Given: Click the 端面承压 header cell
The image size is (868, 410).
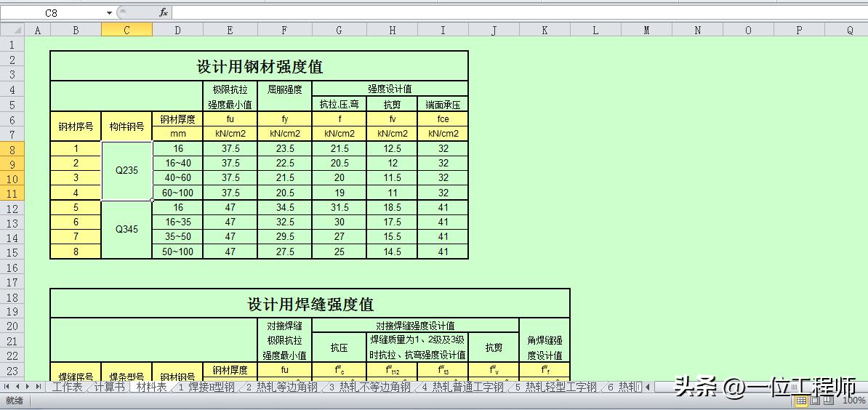Looking at the screenshot, I should (x=443, y=104).
